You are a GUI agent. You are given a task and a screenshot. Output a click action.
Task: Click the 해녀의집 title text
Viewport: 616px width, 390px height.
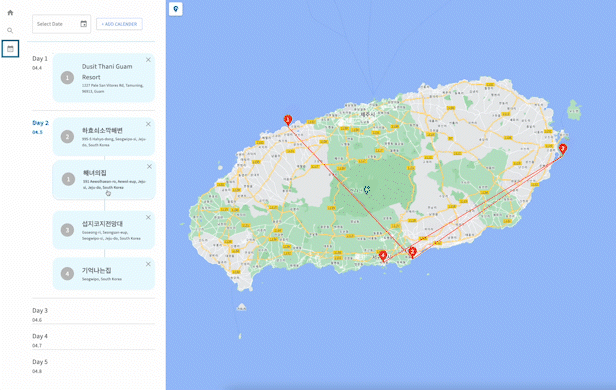(x=95, y=173)
